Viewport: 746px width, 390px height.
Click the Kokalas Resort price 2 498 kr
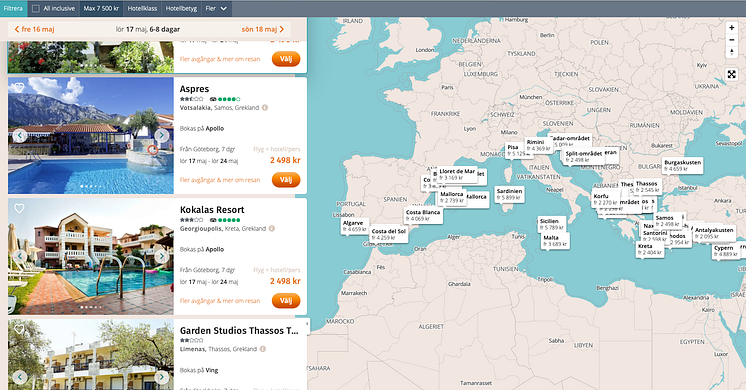(285, 281)
